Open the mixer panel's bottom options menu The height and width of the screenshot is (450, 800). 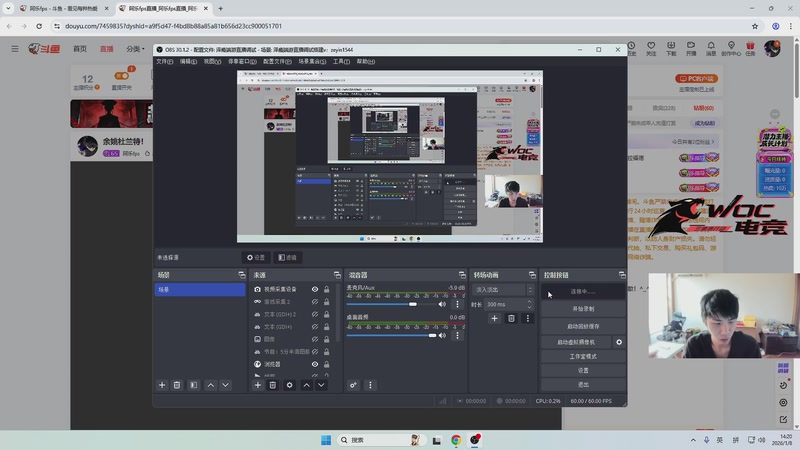tap(370, 385)
